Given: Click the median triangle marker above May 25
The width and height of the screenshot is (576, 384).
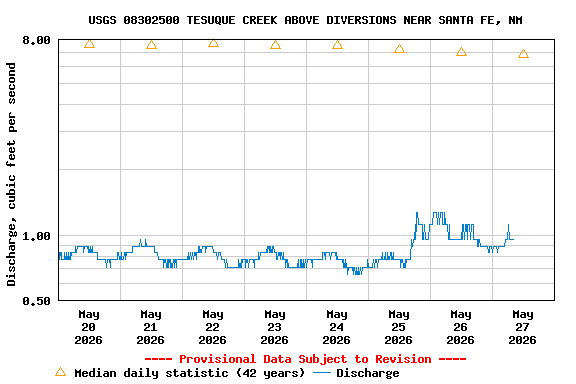Looking at the screenshot, I should [x=400, y=49].
